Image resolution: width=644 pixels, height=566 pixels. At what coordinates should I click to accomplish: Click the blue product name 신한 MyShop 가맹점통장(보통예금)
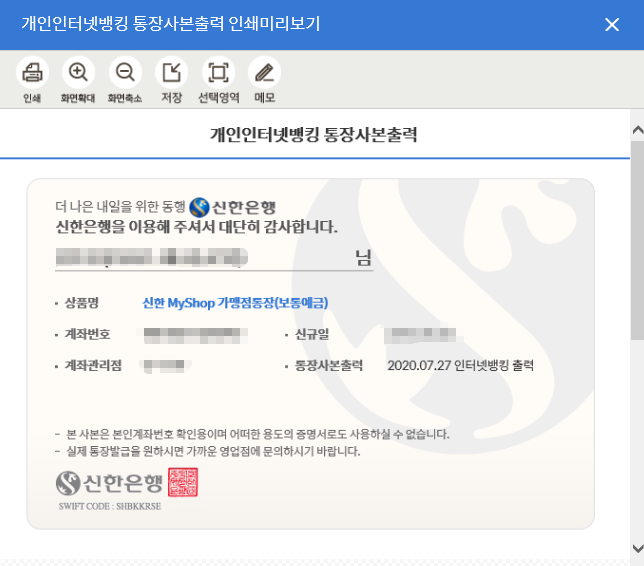pos(235,303)
